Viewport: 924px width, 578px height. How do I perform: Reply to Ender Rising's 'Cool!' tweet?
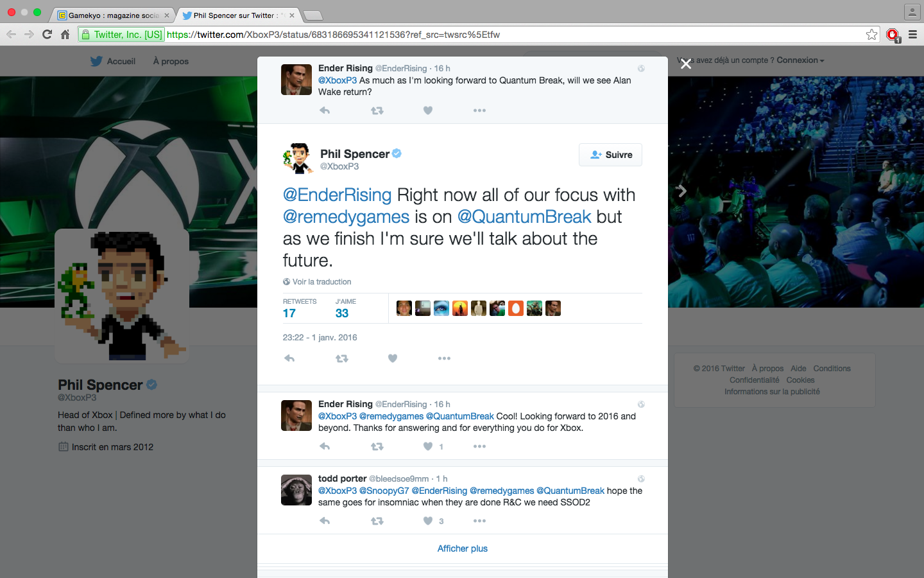click(325, 446)
